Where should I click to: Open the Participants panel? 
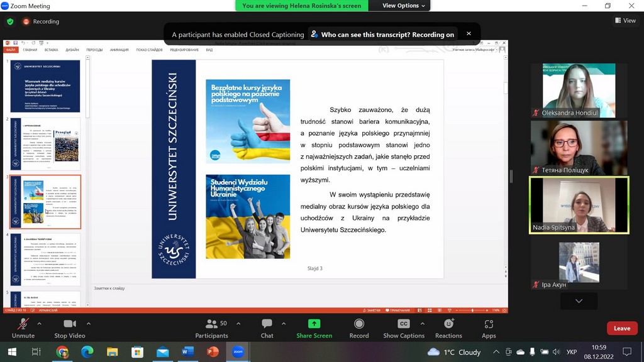tap(211, 327)
